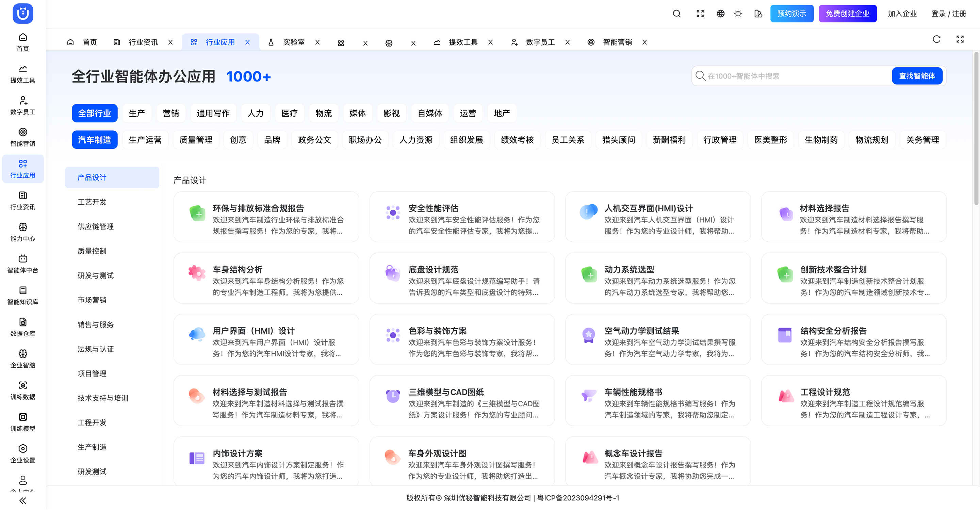This screenshot has width=980, height=510.
Task: Open 数据仓库 in left sidebar
Action: click(x=23, y=327)
